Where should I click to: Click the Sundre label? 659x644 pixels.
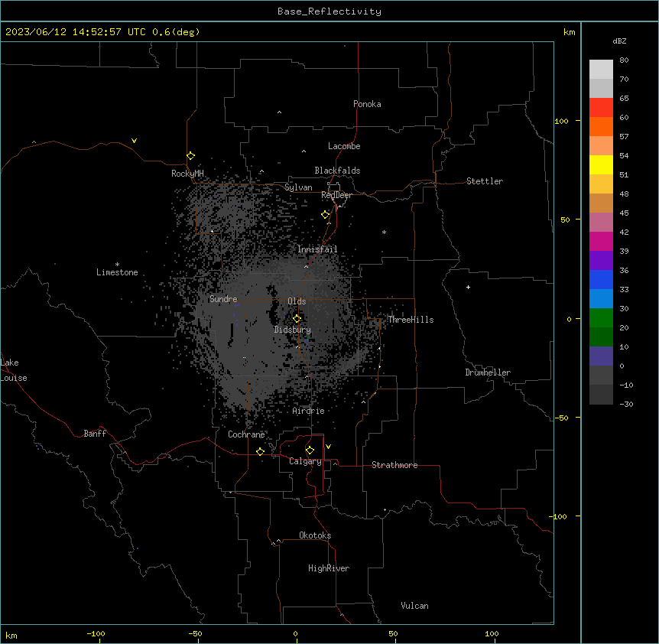[223, 299]
